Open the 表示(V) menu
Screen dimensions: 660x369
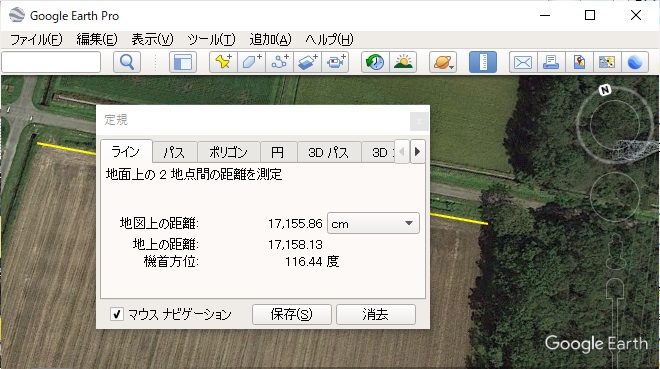[x=152, y=40]
